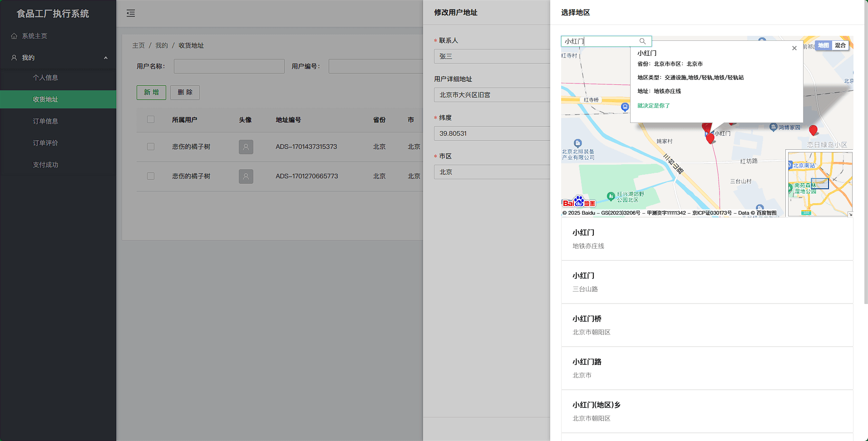This screenshot has height=441, width=868.
Task: Click the 市区 field showing 北京
Action: tap(492, 172)
